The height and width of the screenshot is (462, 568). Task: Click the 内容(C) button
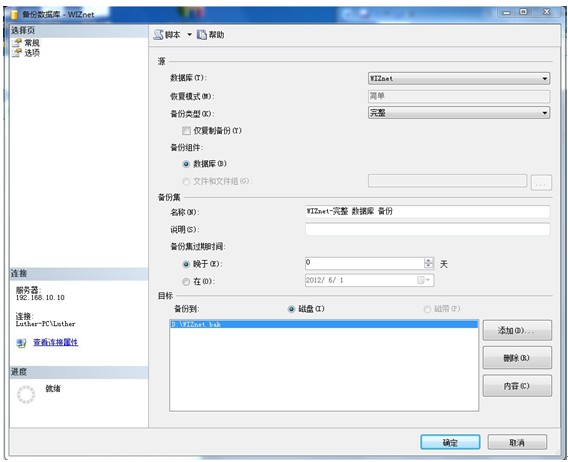(x=517, y=386)
